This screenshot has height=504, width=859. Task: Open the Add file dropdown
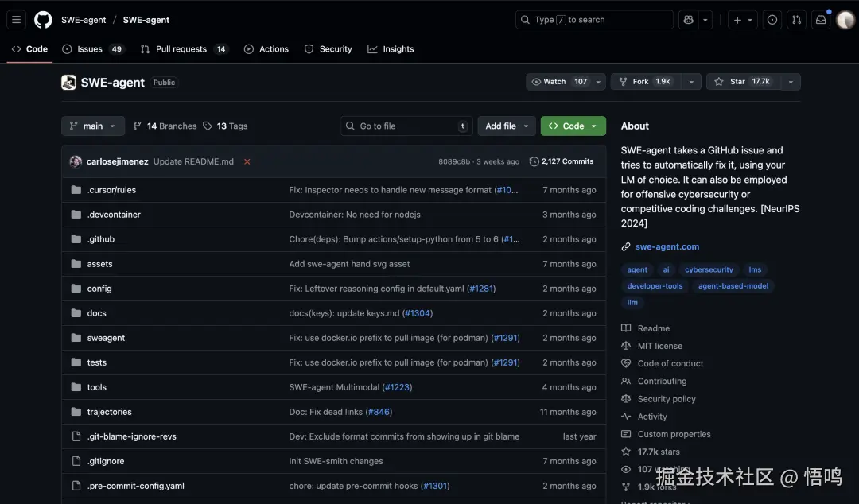(x=507, y=126)
